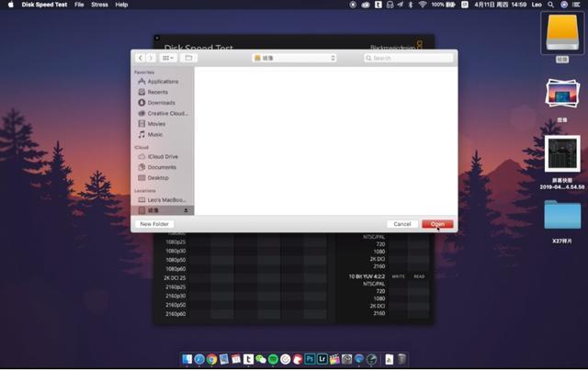Select the X27 folder on the desktop
Viewport: 588px width, 370px height.
[x=562, y=215]
